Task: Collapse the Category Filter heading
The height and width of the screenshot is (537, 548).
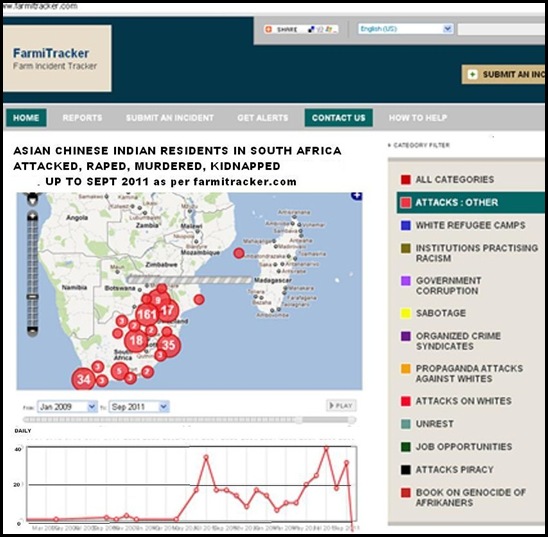Action: (x=419, y=145)
